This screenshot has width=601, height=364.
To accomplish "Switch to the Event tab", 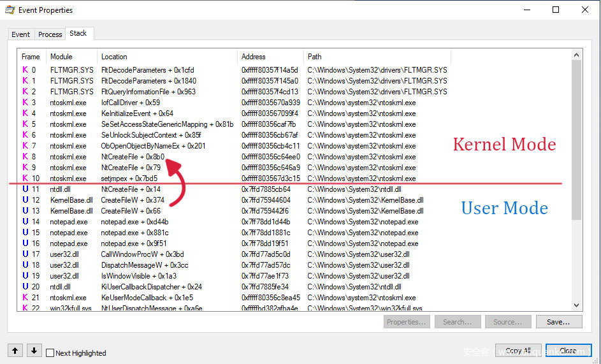I will pos(20,34).
